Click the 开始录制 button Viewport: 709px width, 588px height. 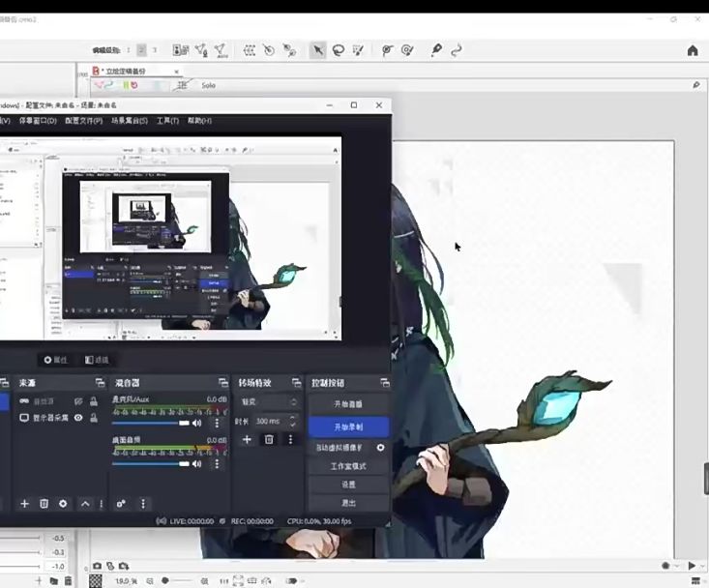click(x=348, y=426)
